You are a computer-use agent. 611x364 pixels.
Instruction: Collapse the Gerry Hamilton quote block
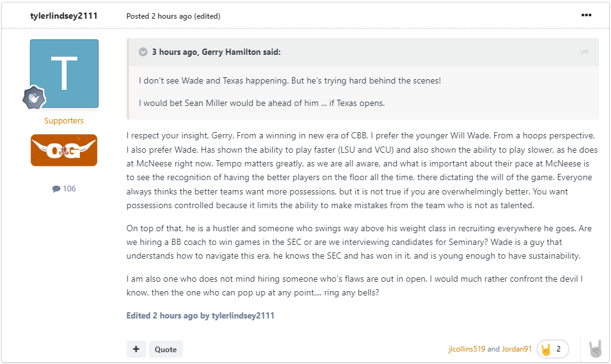[143, 52]
